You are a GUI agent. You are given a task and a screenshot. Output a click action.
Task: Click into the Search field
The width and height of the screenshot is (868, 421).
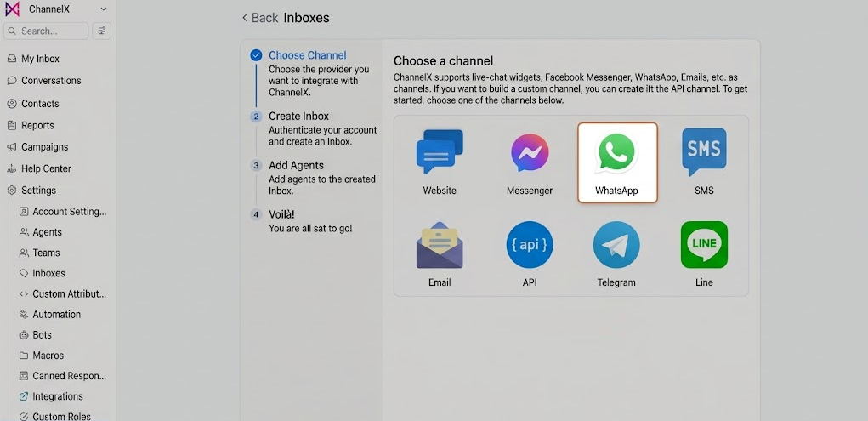coord(46,31)
